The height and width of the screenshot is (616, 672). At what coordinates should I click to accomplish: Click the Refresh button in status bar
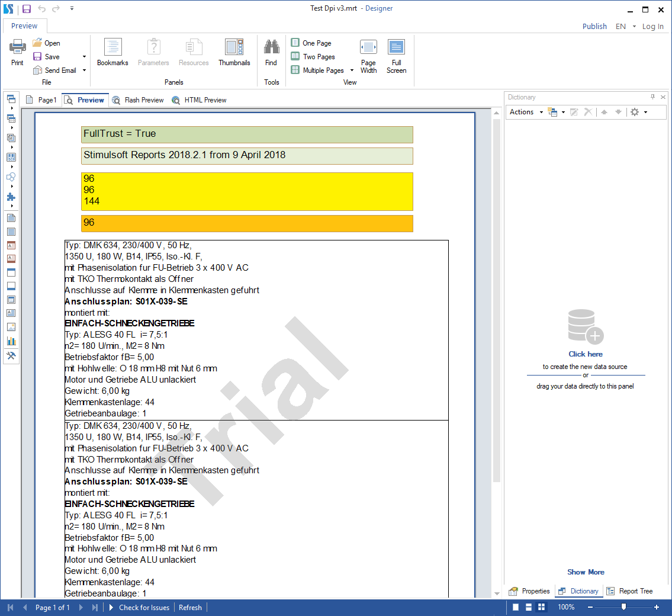pos(190,608)
